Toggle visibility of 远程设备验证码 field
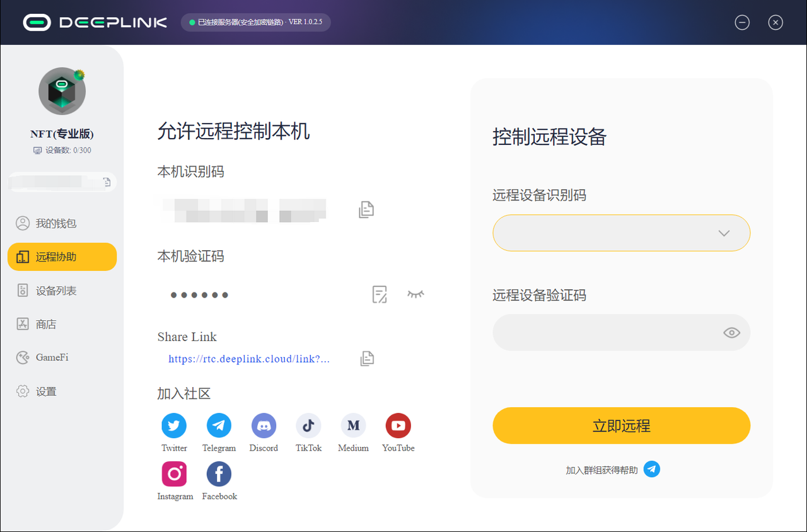 731,333
